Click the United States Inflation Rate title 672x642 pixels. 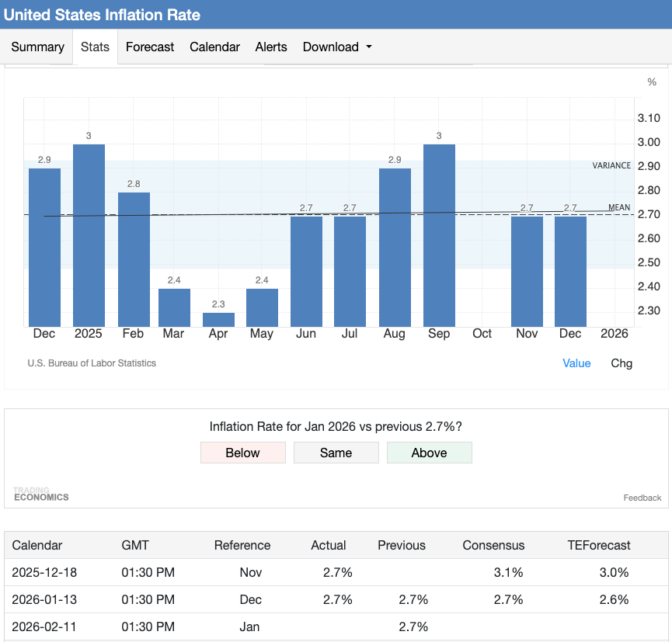pyautogui.click(x=102, y=15)
